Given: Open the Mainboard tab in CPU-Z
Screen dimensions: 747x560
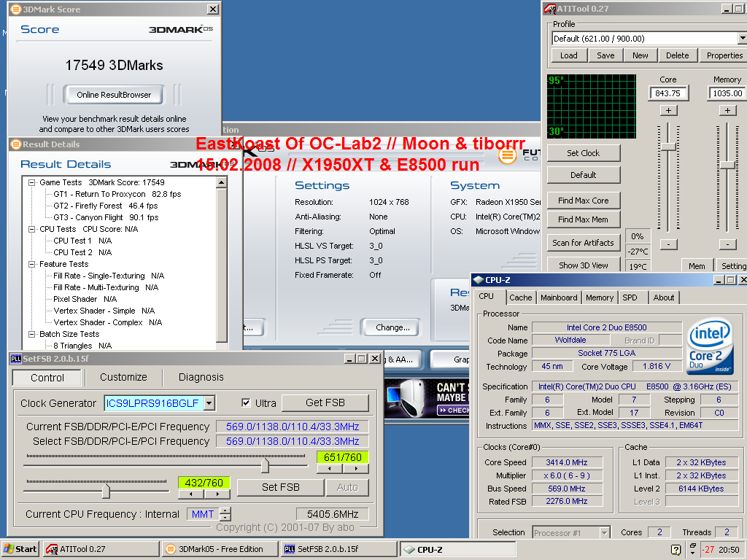Looking at the screenshot, I should [x=559, y=297].
